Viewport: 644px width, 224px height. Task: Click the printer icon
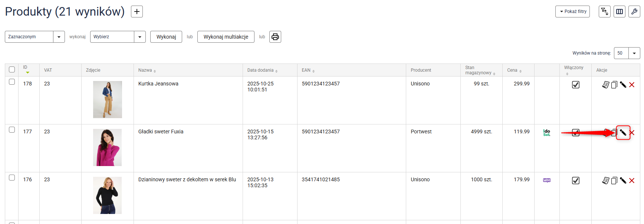[x=275, y=37]
